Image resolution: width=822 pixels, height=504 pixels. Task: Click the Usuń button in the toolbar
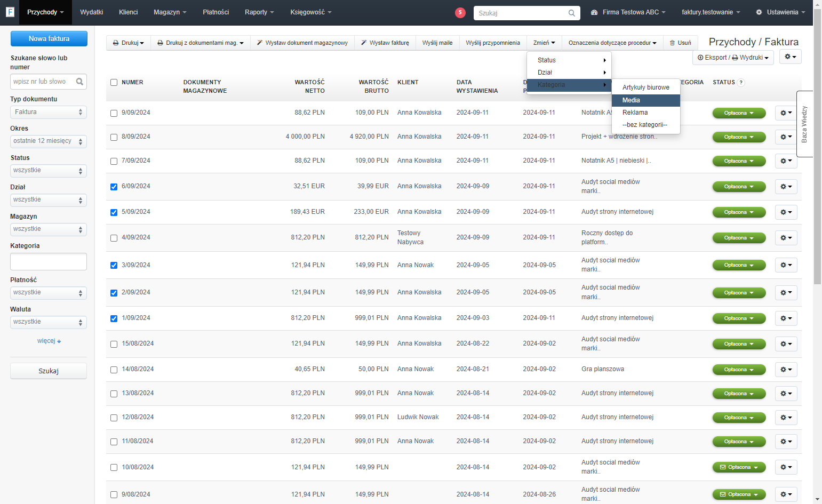click(680, 43)
